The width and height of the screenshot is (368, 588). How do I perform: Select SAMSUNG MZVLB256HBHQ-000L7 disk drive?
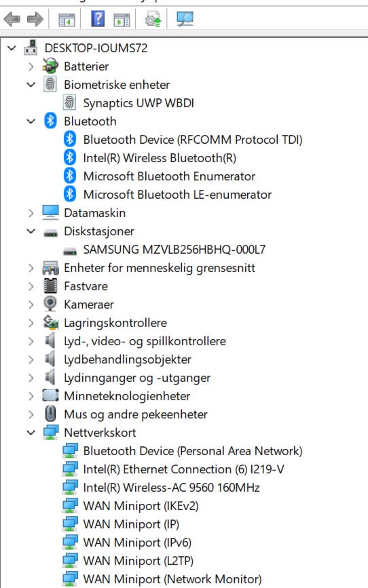[174, 250]
